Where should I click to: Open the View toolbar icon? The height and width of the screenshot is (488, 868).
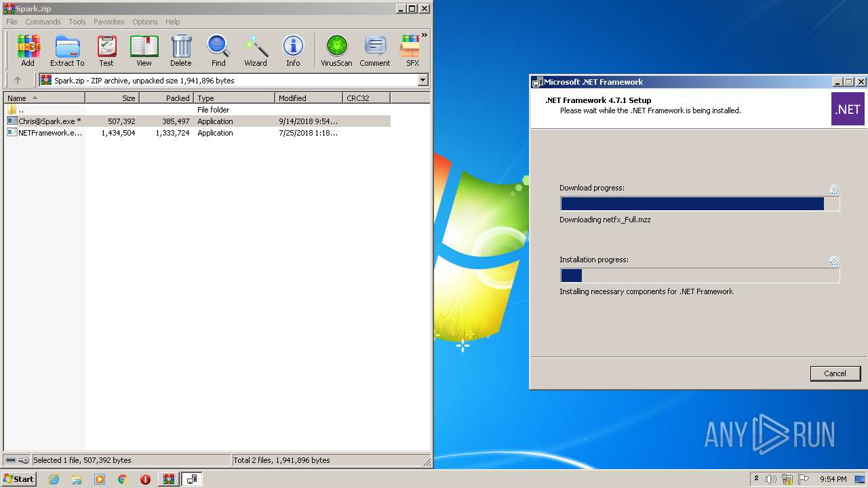click(x=144, y=51)
